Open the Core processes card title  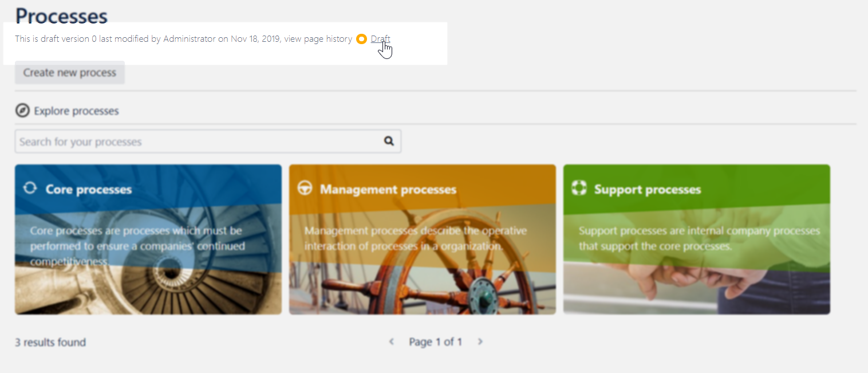point(89,190)
